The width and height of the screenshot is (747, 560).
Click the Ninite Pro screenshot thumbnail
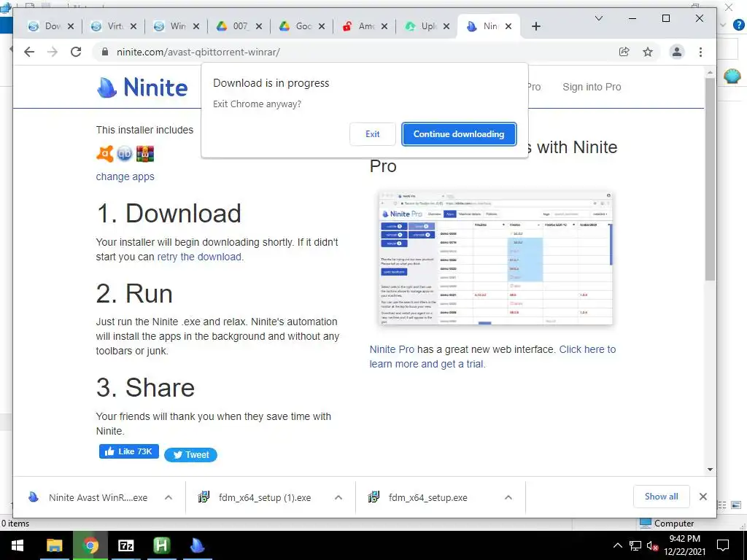[x=495, y=258]
